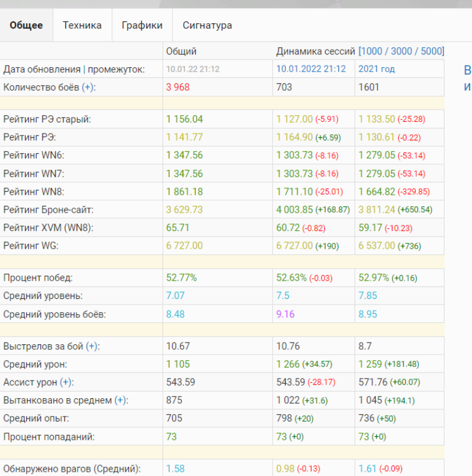Select the overall WN8 value 1 861.18

184,192
